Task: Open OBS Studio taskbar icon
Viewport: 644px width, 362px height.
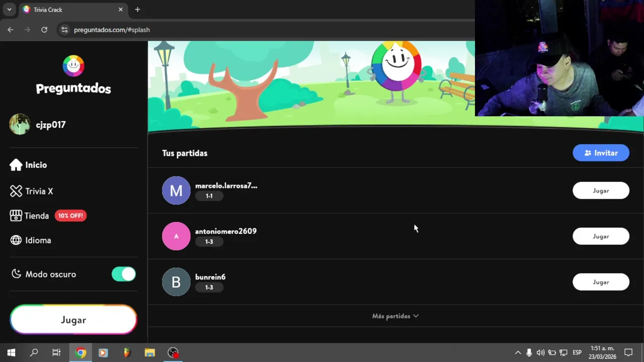Action: 173,352
